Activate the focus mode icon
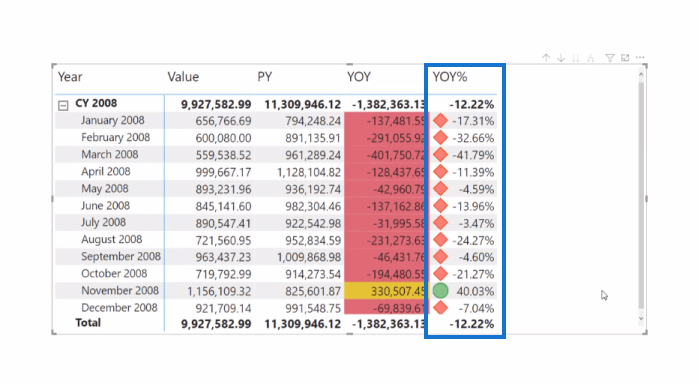 [x=625, y=58]
